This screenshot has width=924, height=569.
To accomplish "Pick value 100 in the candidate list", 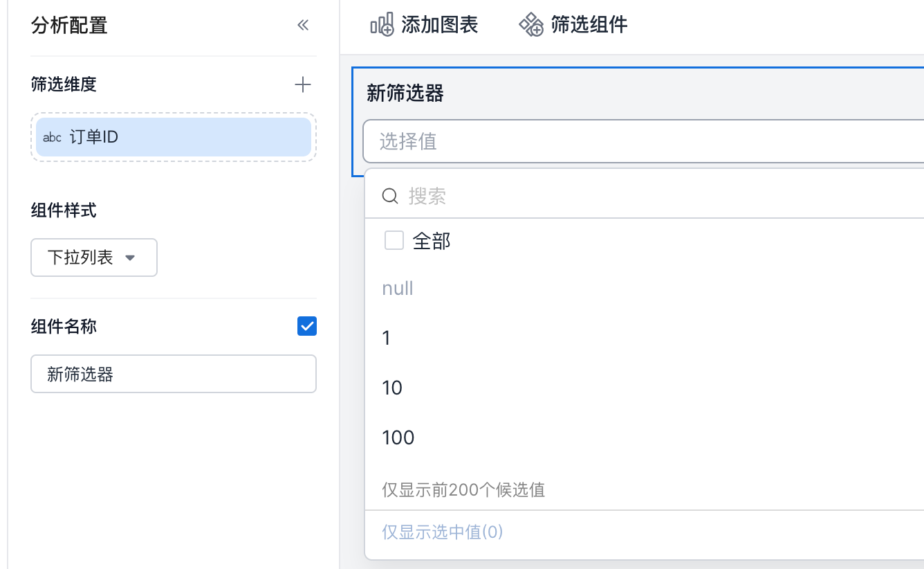I will pos(398,437).
